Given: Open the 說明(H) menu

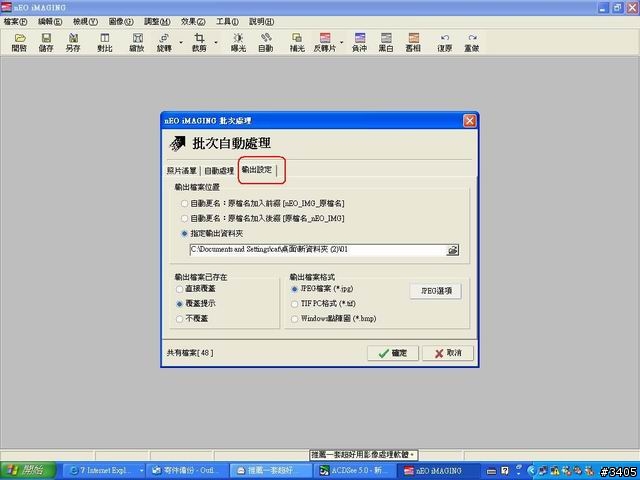Looking at the screenshot, I should point(261,22).
